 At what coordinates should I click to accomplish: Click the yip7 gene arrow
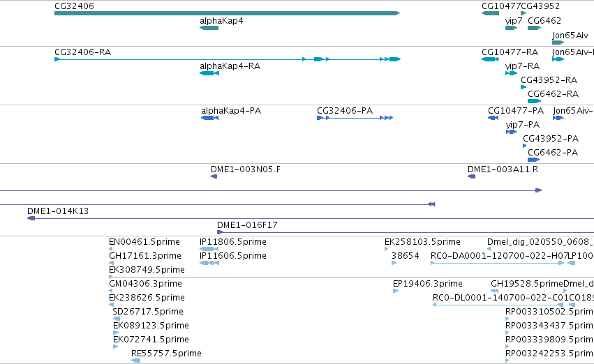tap(512, 28)
